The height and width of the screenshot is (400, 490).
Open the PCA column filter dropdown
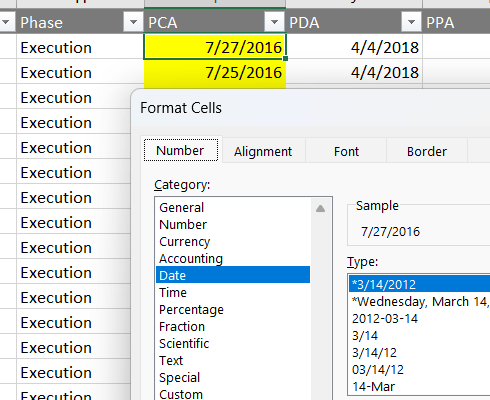tap(274, 22)
